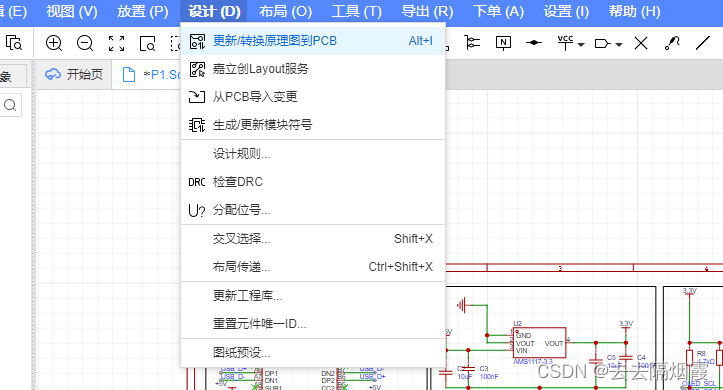Open 设计规则... dialog
The height and width of the screenshot is (390, 723).
(x=313, y=154)
